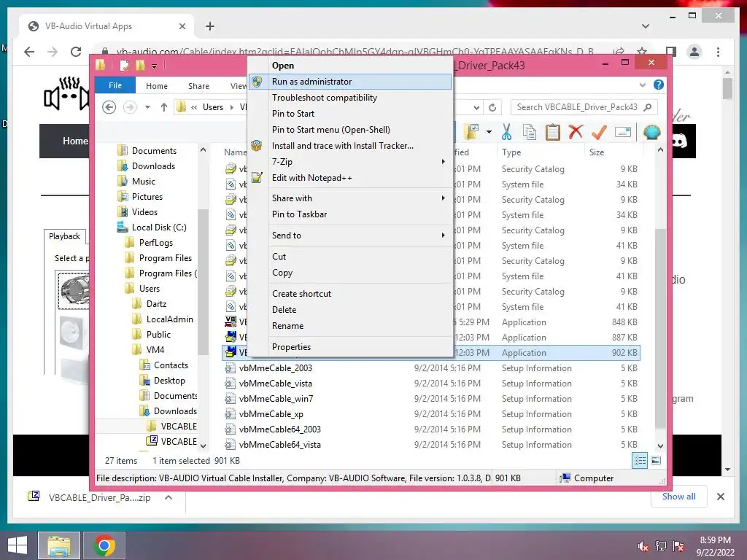Click Windows Start button on taskbar
The image size is (747, 560).
point(18,545)
